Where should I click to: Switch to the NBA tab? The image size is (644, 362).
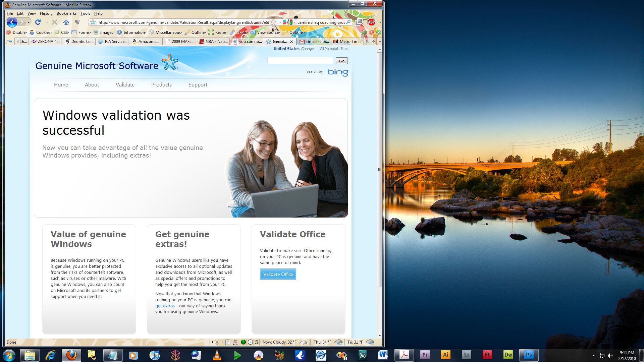pos(213,42)
